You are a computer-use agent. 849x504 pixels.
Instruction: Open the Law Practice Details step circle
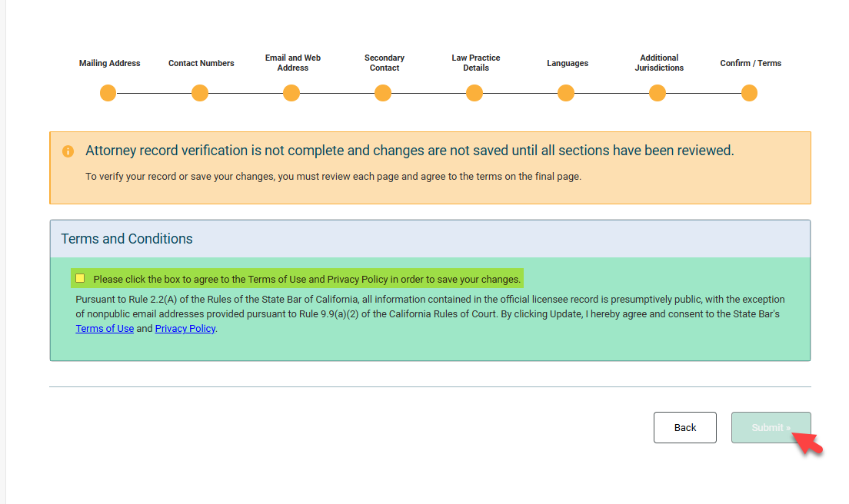click(474, 93)
